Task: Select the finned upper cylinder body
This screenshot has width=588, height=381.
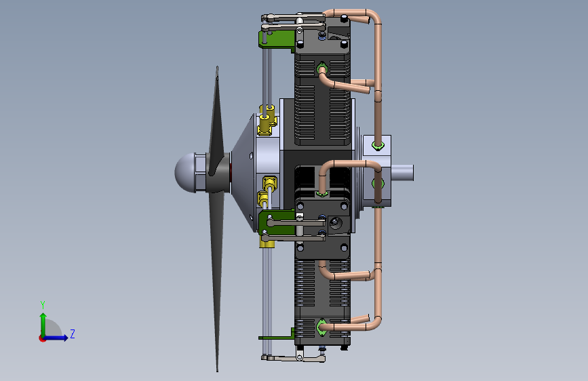Action: tap(323, 100)
